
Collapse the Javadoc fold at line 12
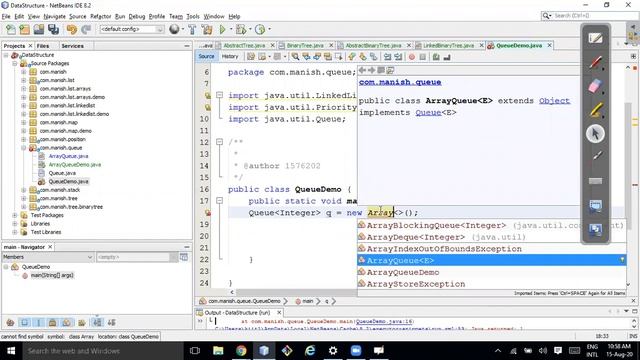219,142
